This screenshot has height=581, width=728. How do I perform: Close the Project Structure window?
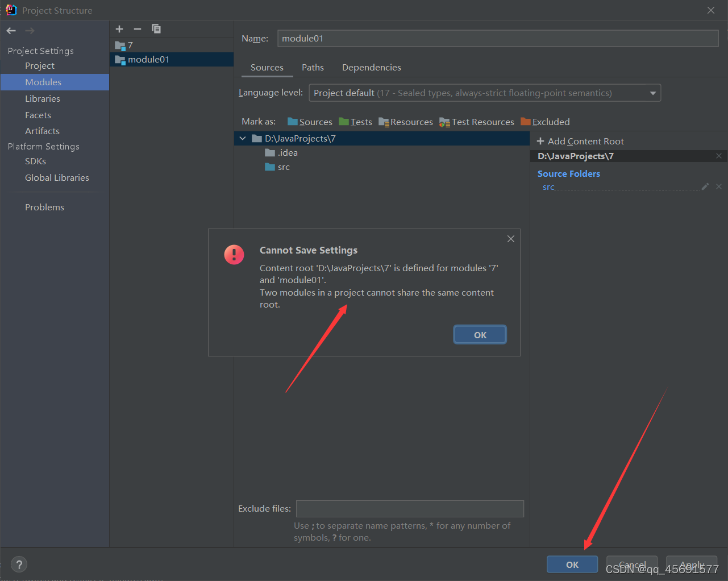[711, 10]
